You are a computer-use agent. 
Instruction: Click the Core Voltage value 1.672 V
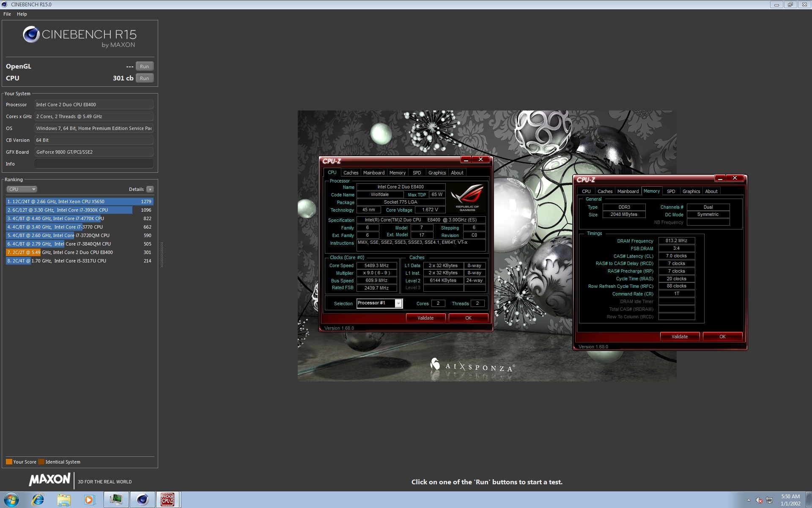(430, 210)
